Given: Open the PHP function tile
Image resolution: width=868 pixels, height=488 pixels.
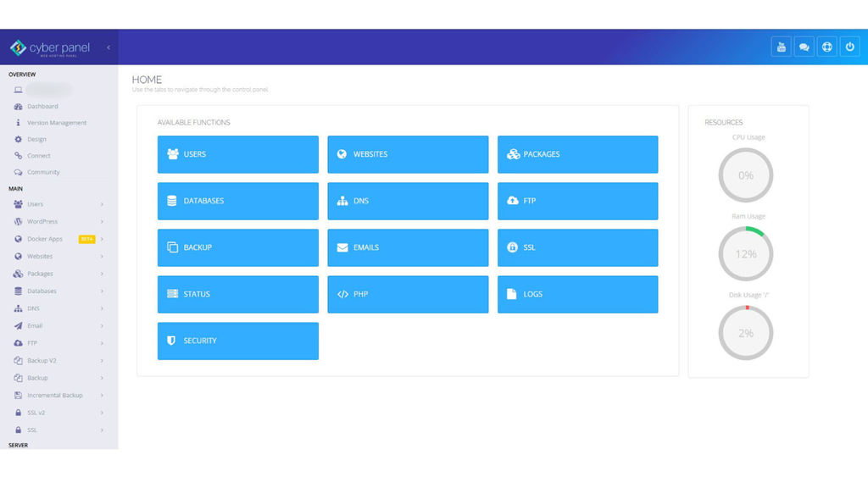Looking at the screenshot, I should tap(408, 294).
